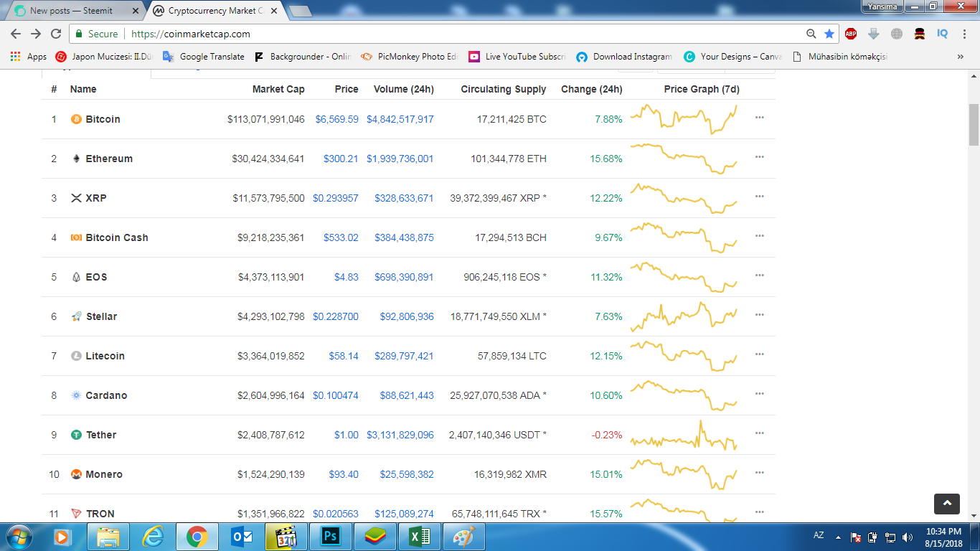This screenshot has width=980, height=551.
Task: Open the Adblock Plus extension icon
Action: pyautogui.click(x=851, y=34)
